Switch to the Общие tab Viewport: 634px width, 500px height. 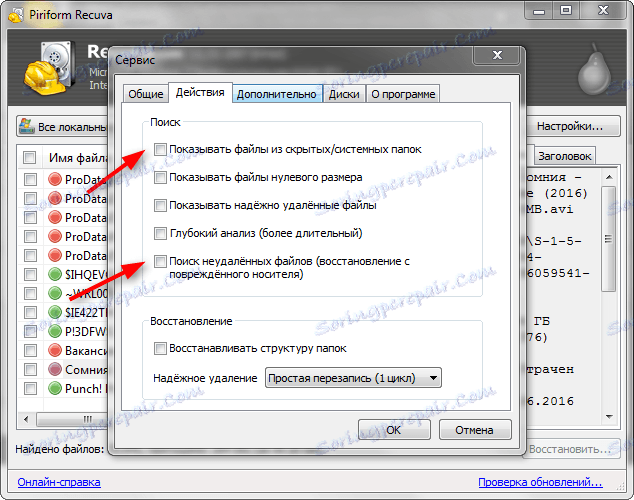[146, 94]
